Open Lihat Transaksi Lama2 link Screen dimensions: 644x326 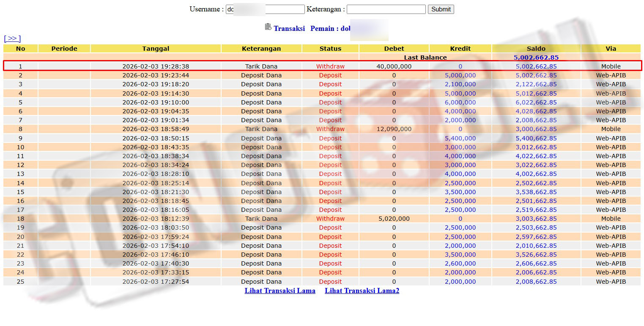[362, 290]
